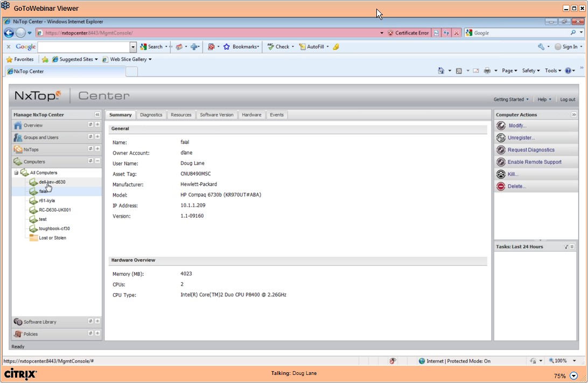588x383 pixels.
Task: Click the Request Diagnostics icon
Action: [501, 150]
